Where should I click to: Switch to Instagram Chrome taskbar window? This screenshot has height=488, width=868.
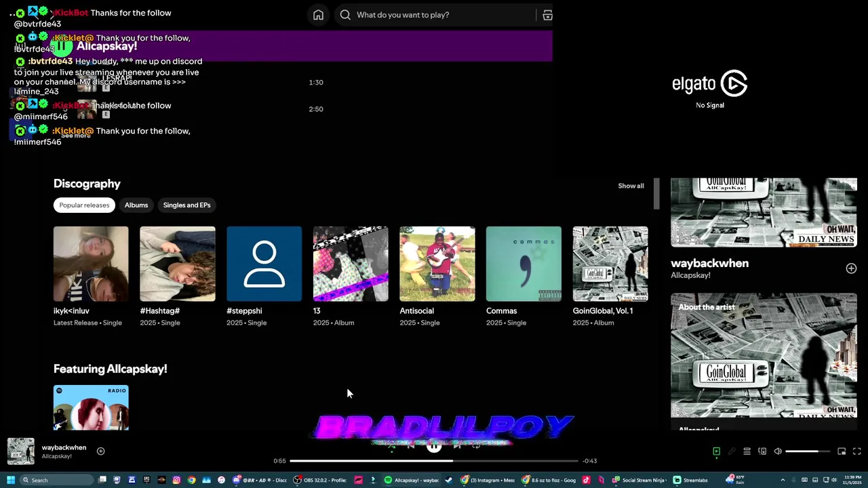click(x=488, y=480)
